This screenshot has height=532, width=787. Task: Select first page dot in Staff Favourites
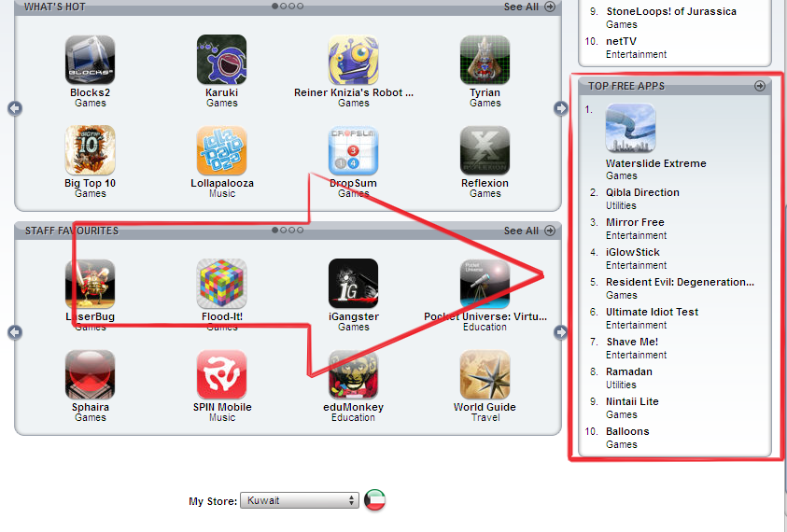point(275,230)
